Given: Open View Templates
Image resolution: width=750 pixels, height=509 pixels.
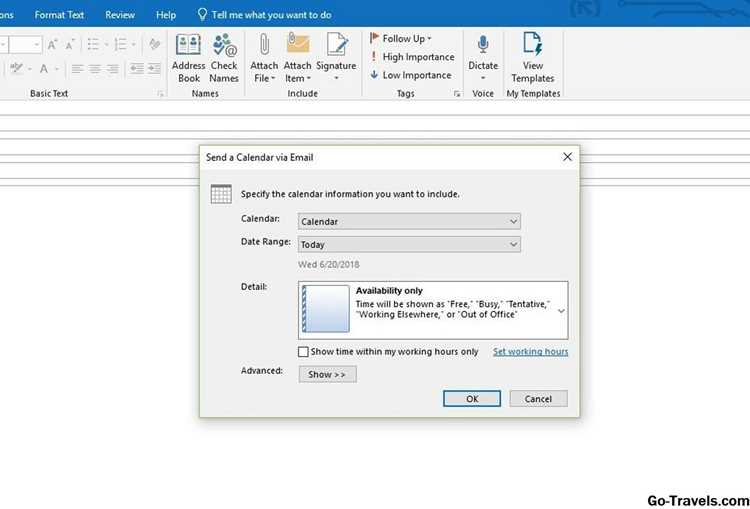Looking at the screenshot, I should coord(532,58).
